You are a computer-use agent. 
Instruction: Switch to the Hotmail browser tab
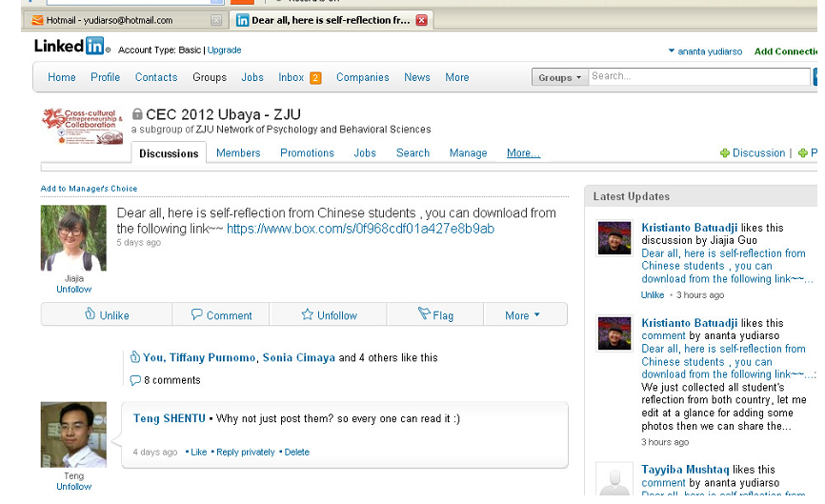coord(110,20)
